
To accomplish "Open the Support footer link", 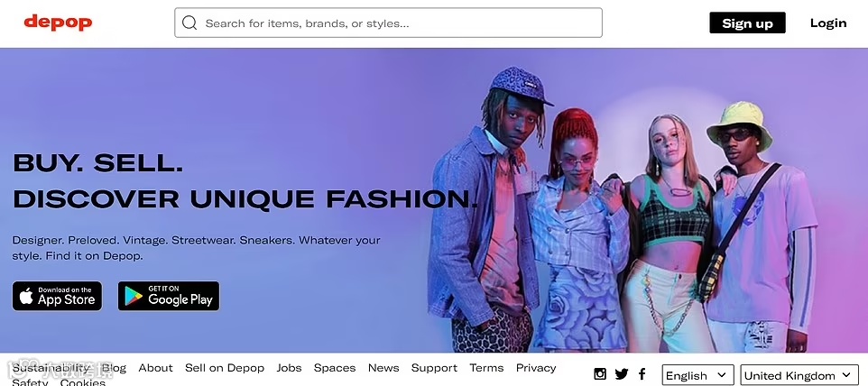I will click(x=435, y=368).
